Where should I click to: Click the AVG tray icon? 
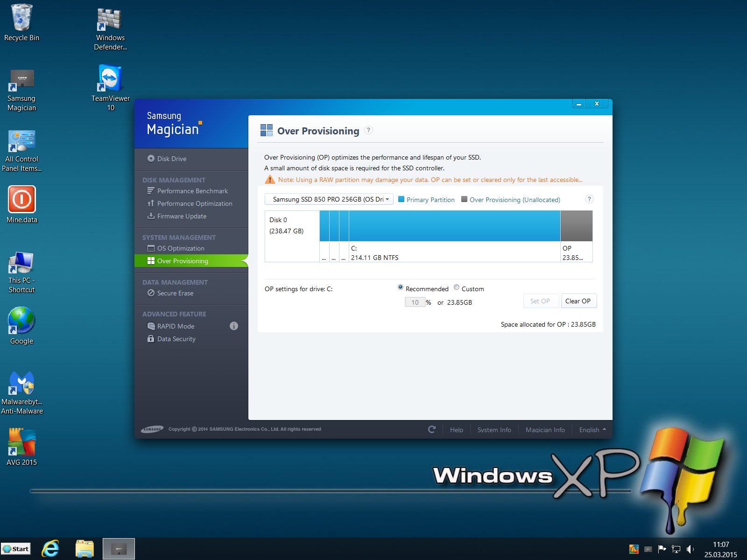point(634,549)
